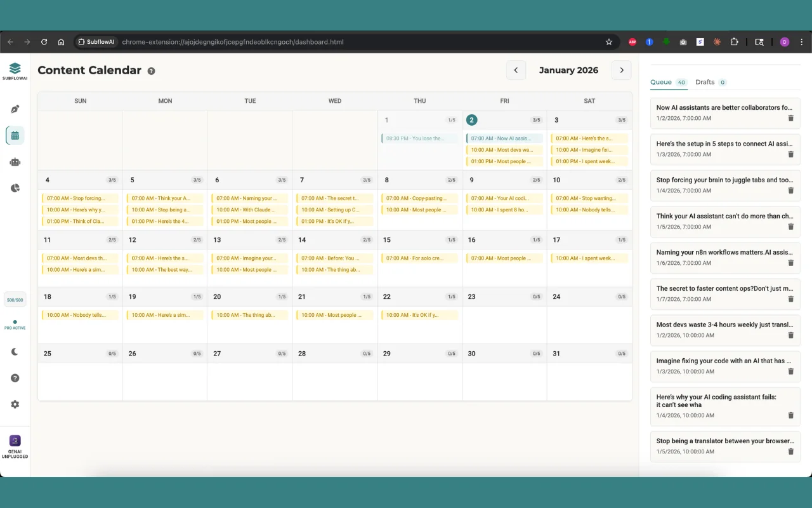Open the robot automation icon in sidebar
Screen dimensions: 812x508
pos(15,162)
